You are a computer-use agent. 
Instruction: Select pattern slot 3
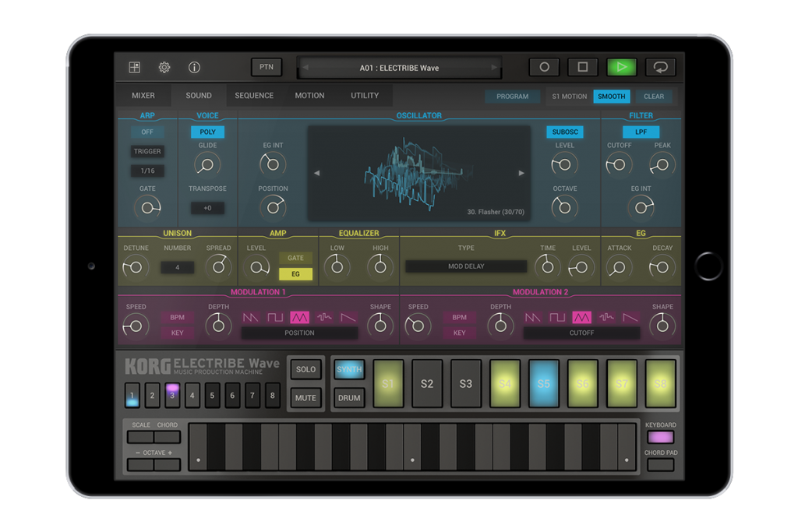[172, 395]
